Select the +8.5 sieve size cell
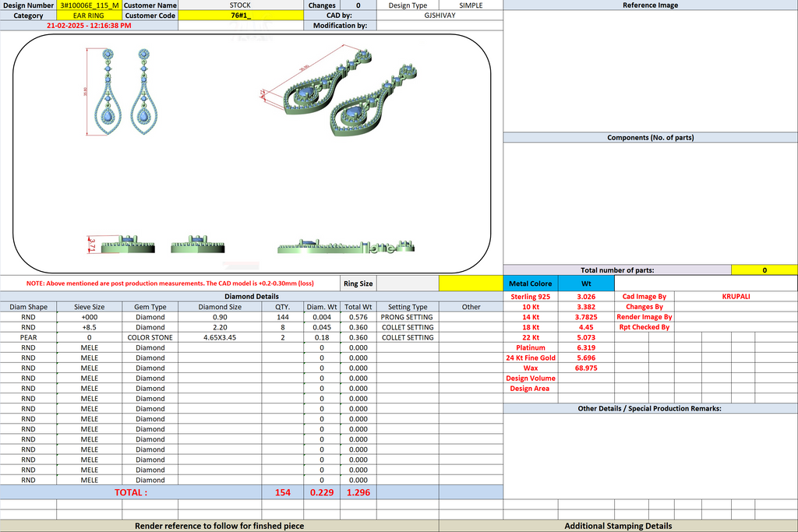Viewport: 798px width, 532px height. click(x=89, y=327)
